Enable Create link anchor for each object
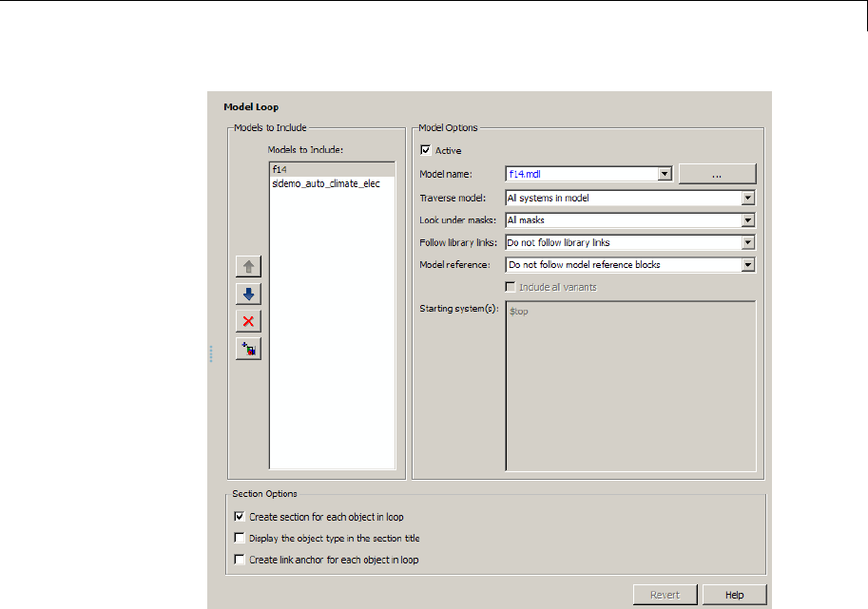The height and width of the screenshot is (609, 868). coord(240,560)
